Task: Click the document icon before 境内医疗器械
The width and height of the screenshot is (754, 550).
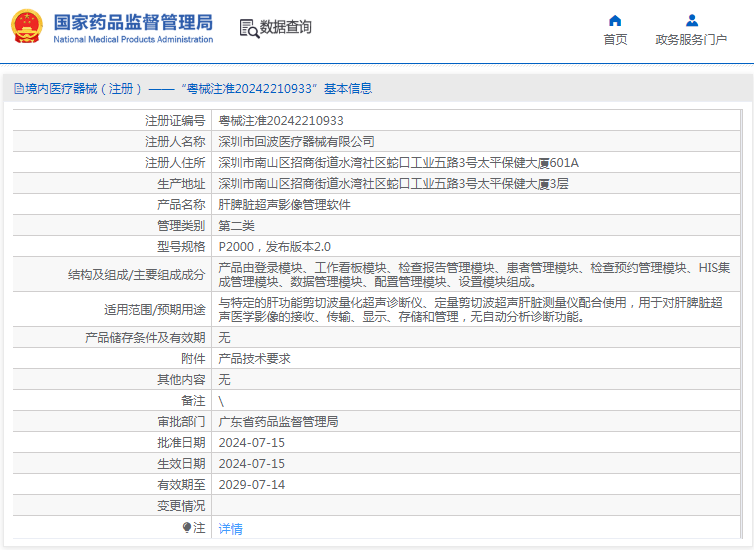Action: [19, 88]
